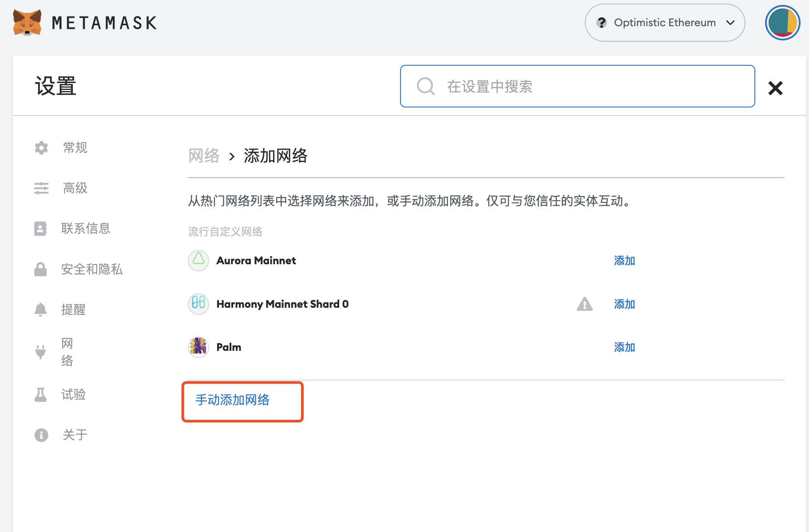Close the settings page with X

pos(775,88)
